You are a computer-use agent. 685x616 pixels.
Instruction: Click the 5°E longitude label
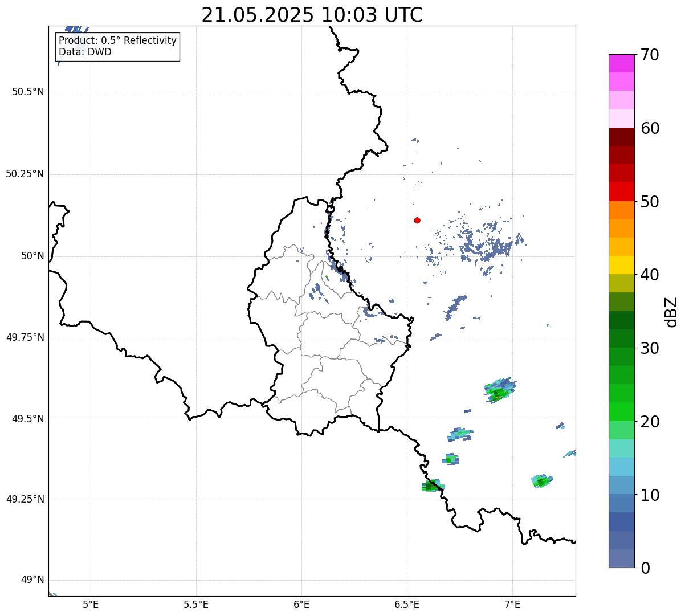[91, 604]
